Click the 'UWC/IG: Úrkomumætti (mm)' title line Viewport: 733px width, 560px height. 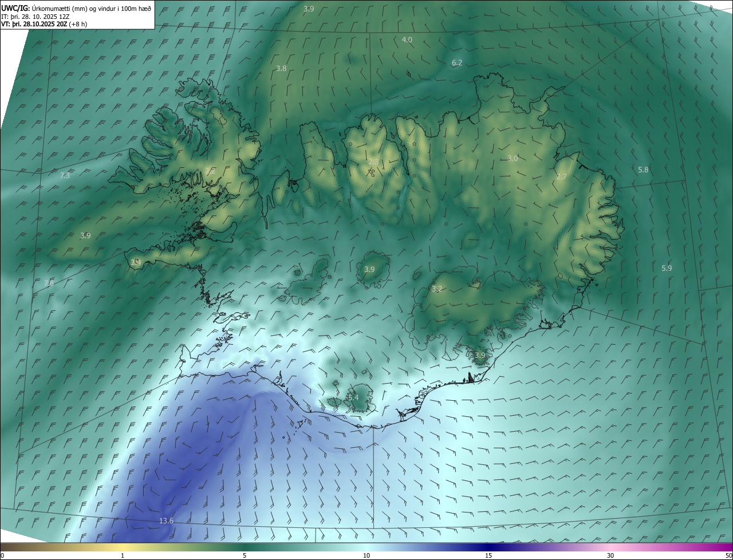(76, 7)
